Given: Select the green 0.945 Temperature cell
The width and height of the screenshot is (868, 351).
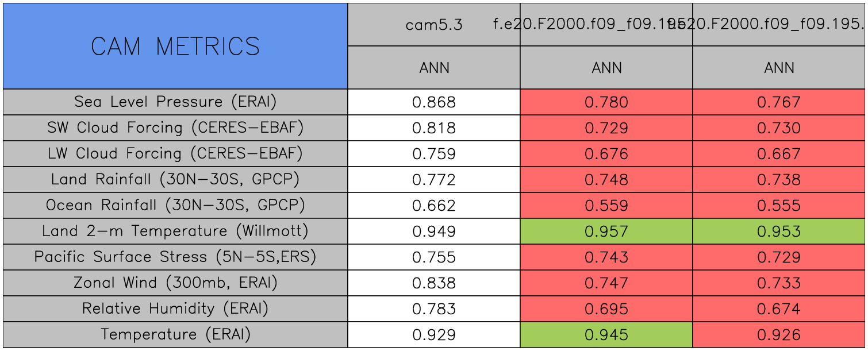Looking at the screenshot, I should pos(606,335).
